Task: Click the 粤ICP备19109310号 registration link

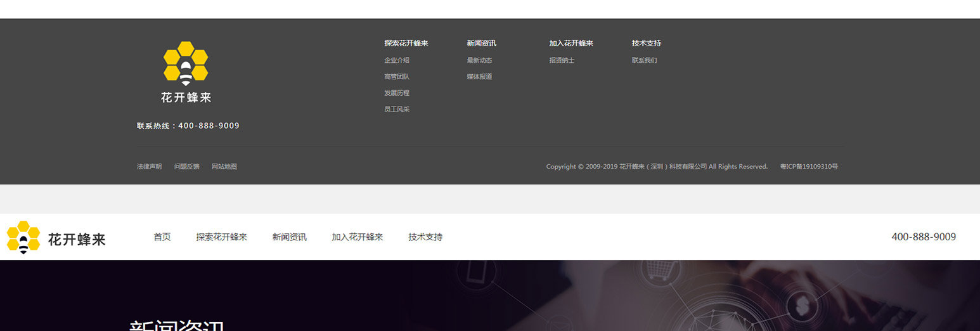Action: pos(809,167)
